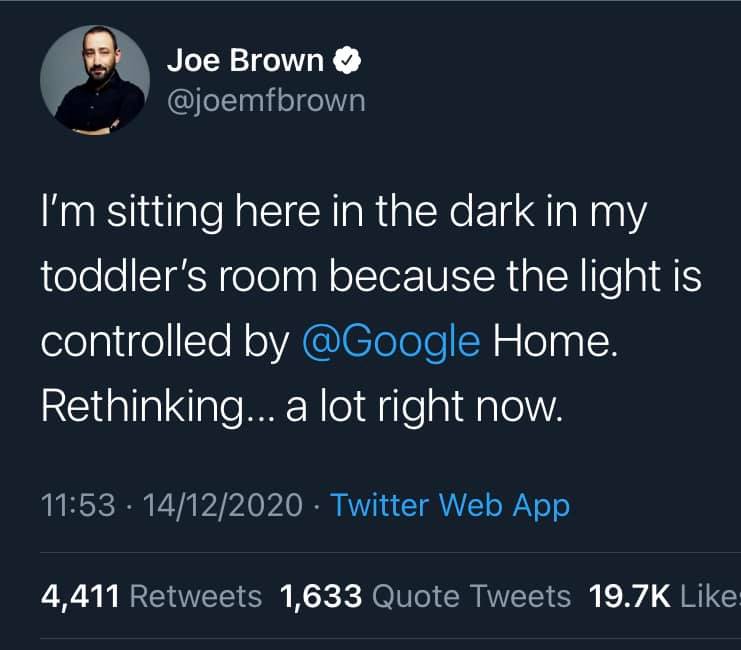Viewport: 741px width, 650px height.
Task: Open the Quote Tweets label
Action: tap(471, 597)
